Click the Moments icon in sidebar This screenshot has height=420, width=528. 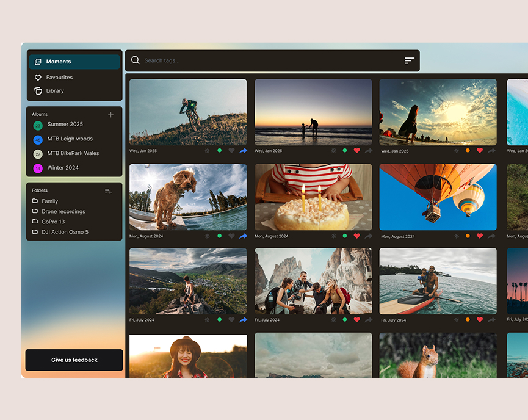click(38, 62)
